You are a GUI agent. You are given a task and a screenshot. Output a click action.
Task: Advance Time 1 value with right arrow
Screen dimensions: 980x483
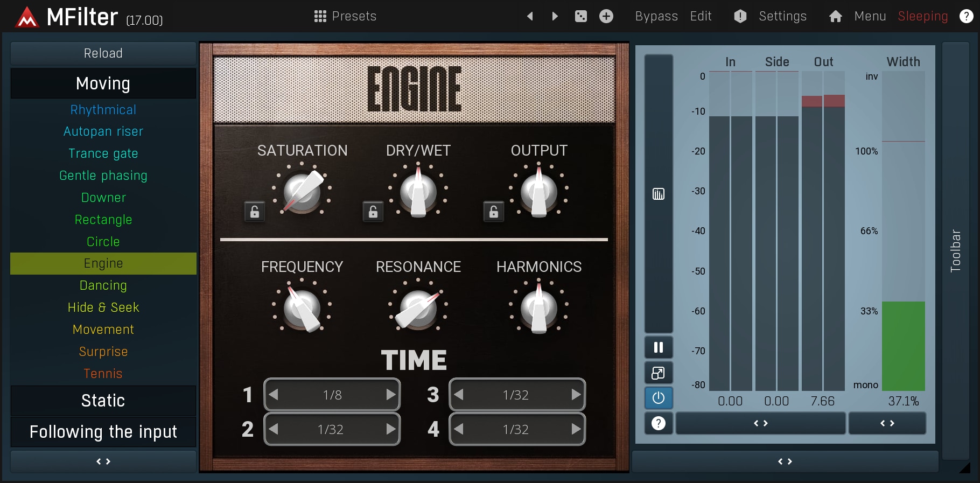pos(390,395)
